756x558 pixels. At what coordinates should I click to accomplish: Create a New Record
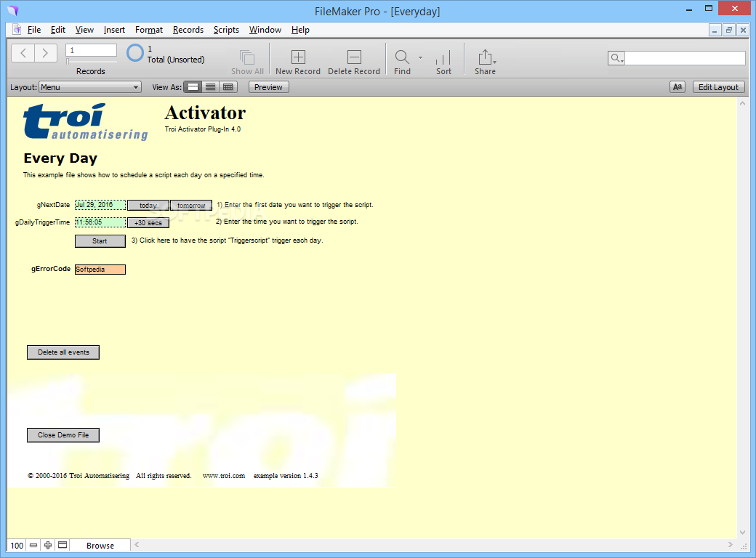298,57
